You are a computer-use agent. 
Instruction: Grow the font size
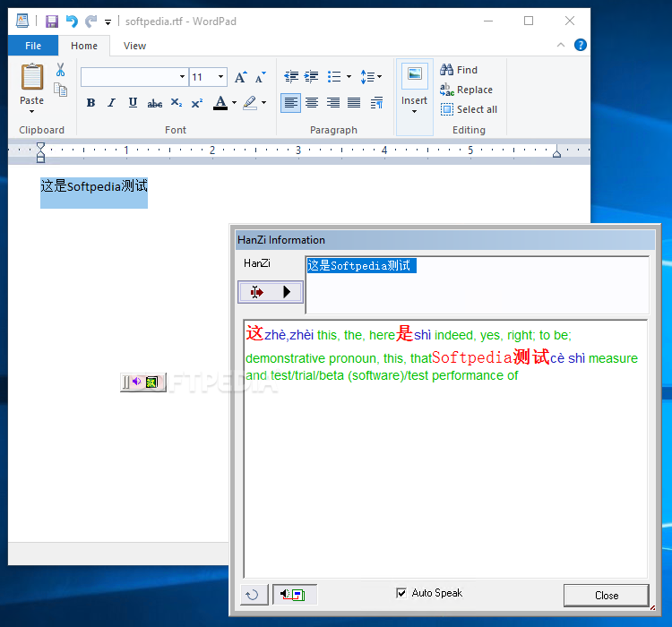[241, 77]
